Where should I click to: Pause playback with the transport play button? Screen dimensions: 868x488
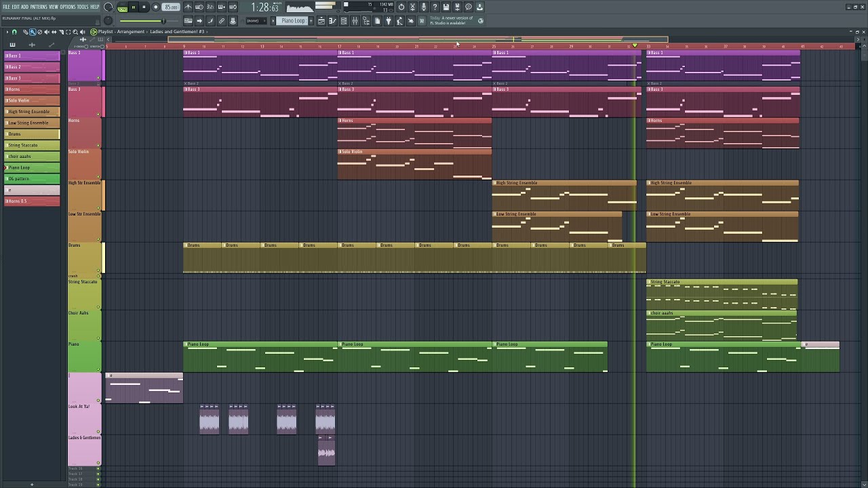click(x=134, y=7)
